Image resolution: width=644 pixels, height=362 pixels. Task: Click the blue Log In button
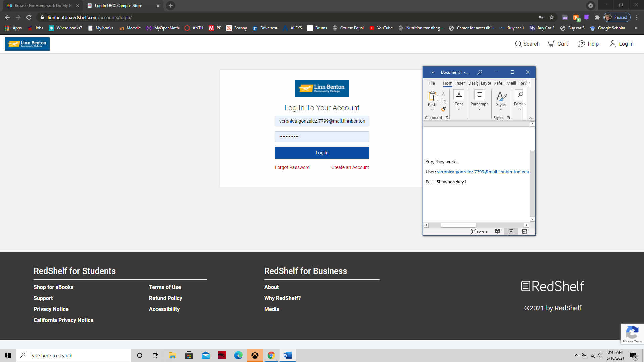tap(322, 153)
